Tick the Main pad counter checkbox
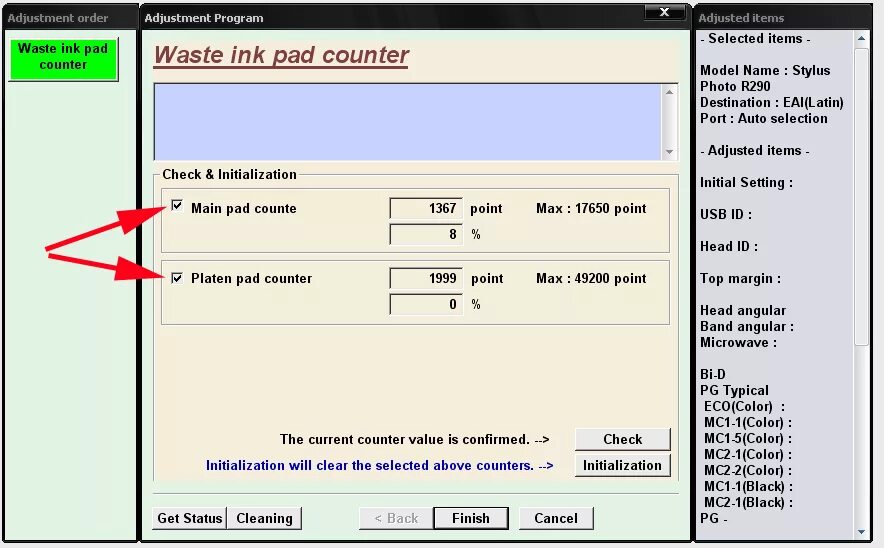Viewport: 884px width, 548px height. 177,206
